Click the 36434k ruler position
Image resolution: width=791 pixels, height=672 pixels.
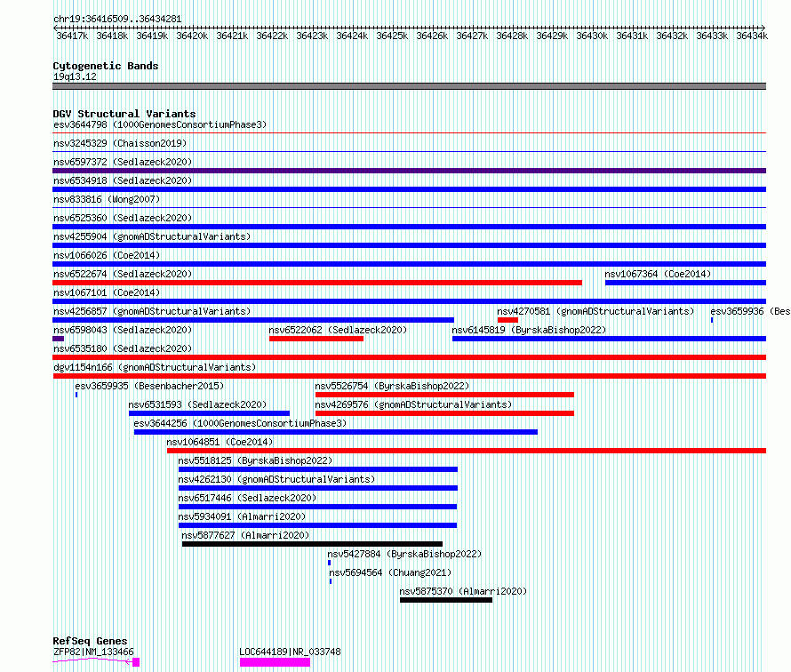click(752, 36)
